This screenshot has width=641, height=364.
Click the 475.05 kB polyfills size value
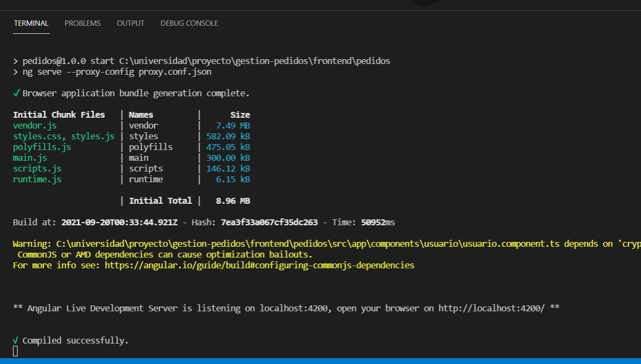(x=228, y=147)
